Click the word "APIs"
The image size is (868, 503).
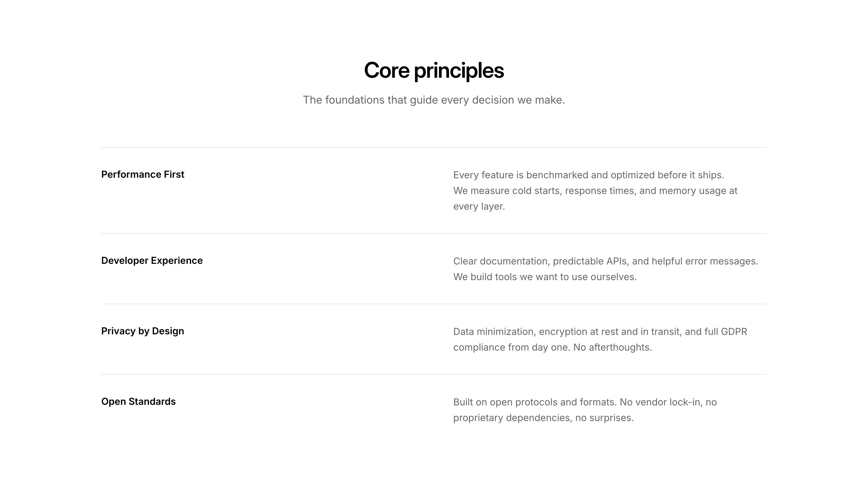tap(617, 261)
